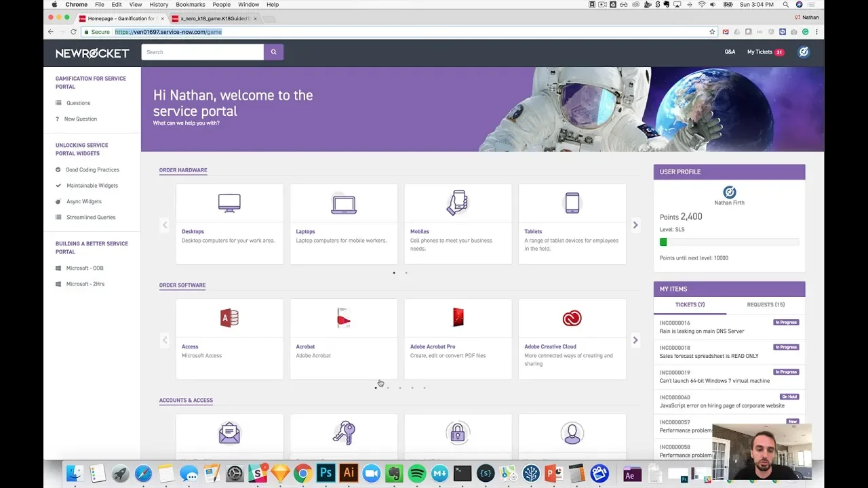Screen dimensions: 868x488
Task: Select the Laptops icon in Order Hardware
Action: click(x=343, y=203)
